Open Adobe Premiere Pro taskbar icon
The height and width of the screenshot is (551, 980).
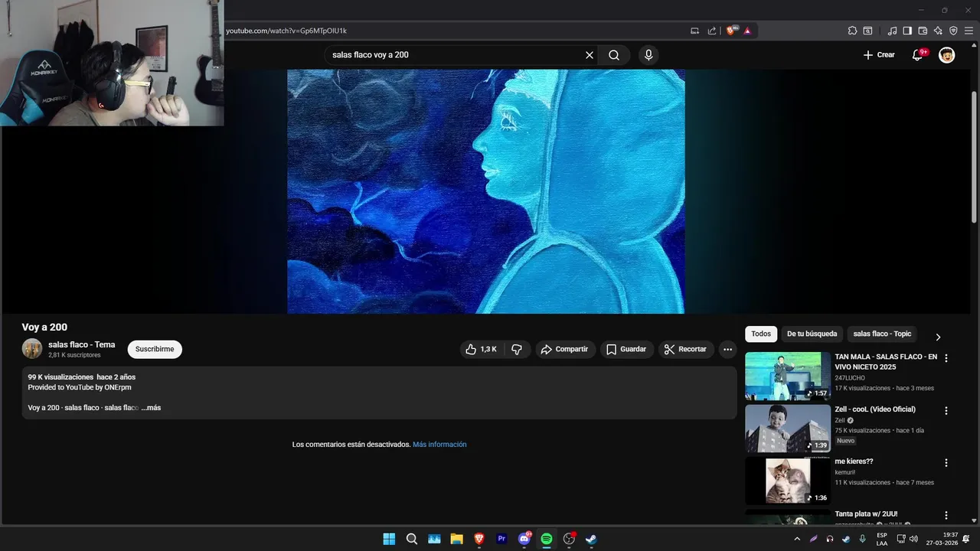tap(501, 539)
